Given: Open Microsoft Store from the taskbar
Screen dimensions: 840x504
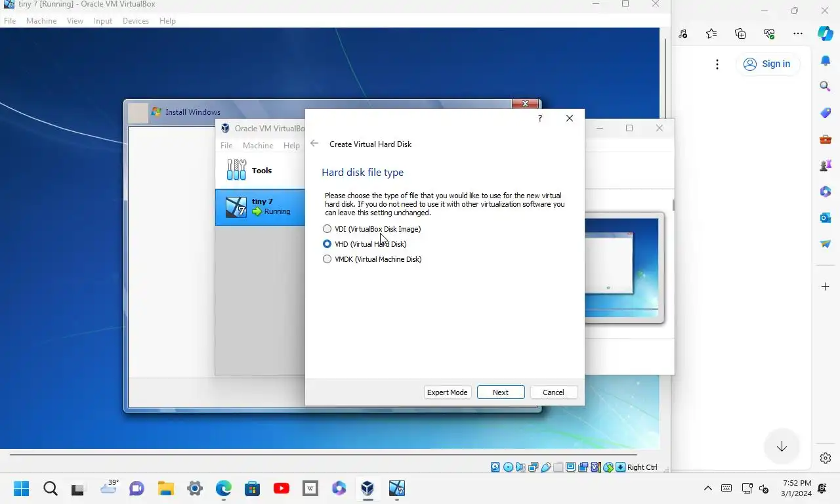Looking at the screenshot, I should pos(253,488).
